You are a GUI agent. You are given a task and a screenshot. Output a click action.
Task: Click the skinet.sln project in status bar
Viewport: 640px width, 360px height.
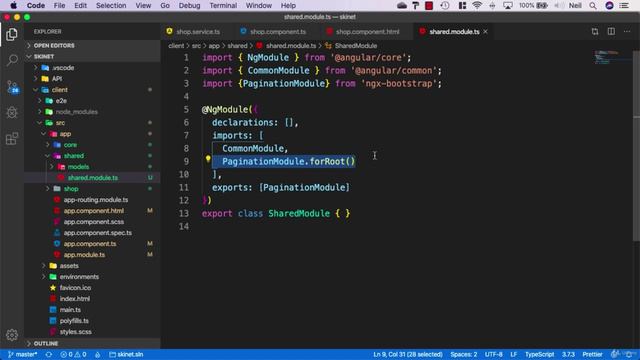[x=126, y=354]
